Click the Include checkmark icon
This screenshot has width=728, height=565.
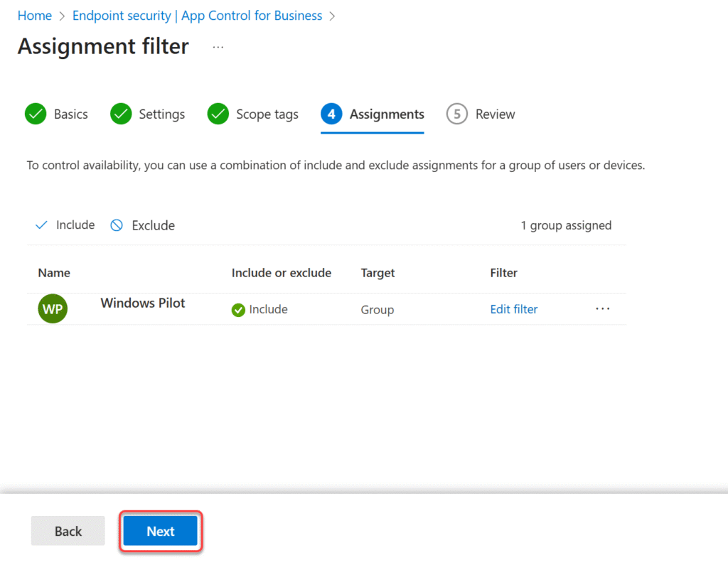tap(41, 225)
